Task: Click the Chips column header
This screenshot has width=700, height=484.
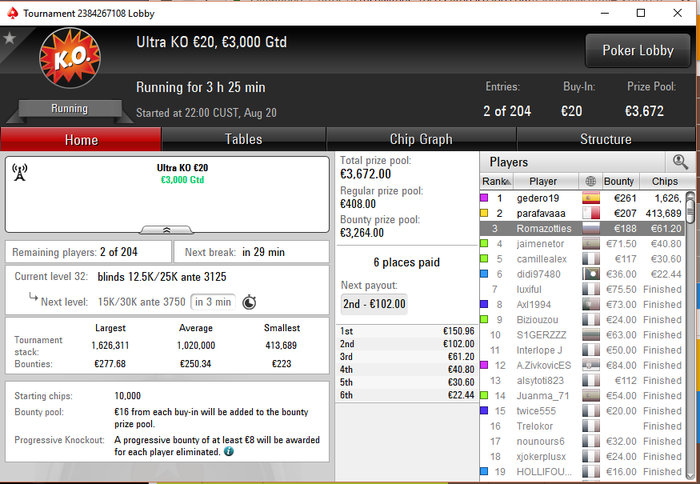Action: [665, 181]
